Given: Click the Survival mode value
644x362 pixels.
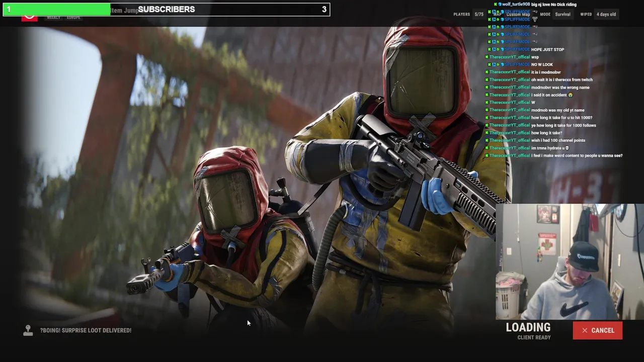Looking at the screenshot, I should [x=562, y=15].
